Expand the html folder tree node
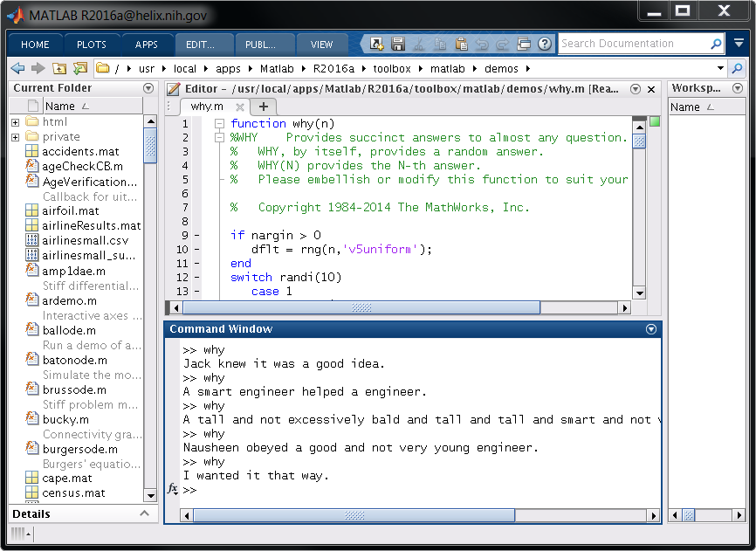This screenshot has width=756, height=551. [x=16, y=122]
